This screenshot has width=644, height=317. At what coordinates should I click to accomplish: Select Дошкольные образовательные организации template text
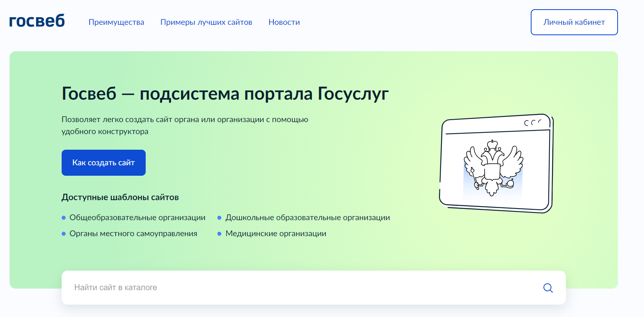coord(308,217)
